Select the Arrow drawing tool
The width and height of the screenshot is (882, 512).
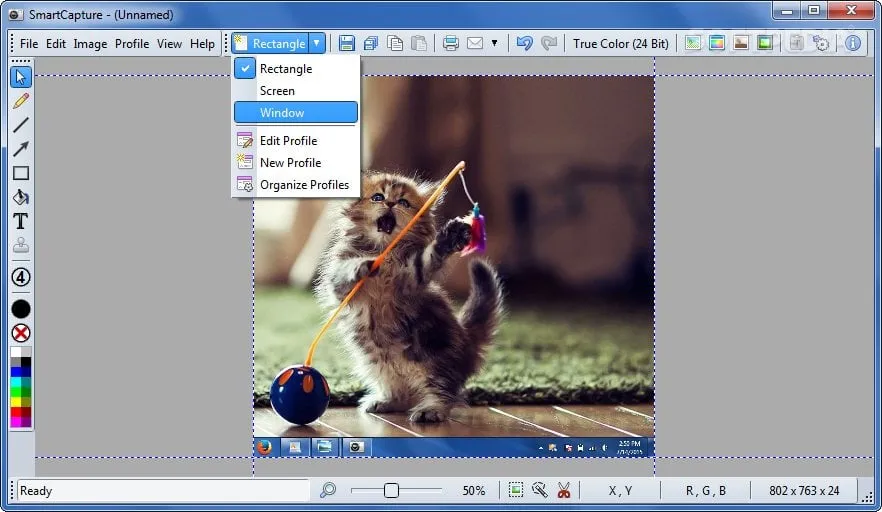point(21,149)
